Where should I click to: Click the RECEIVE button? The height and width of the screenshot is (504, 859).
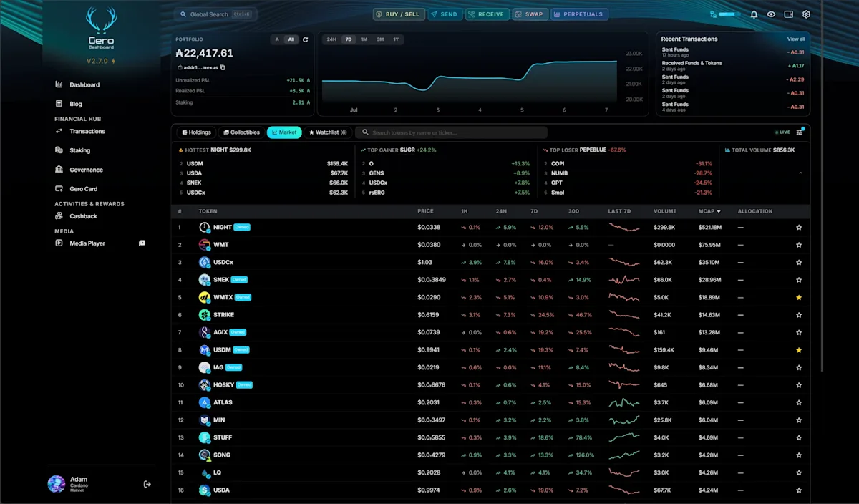tap(487, 14)
